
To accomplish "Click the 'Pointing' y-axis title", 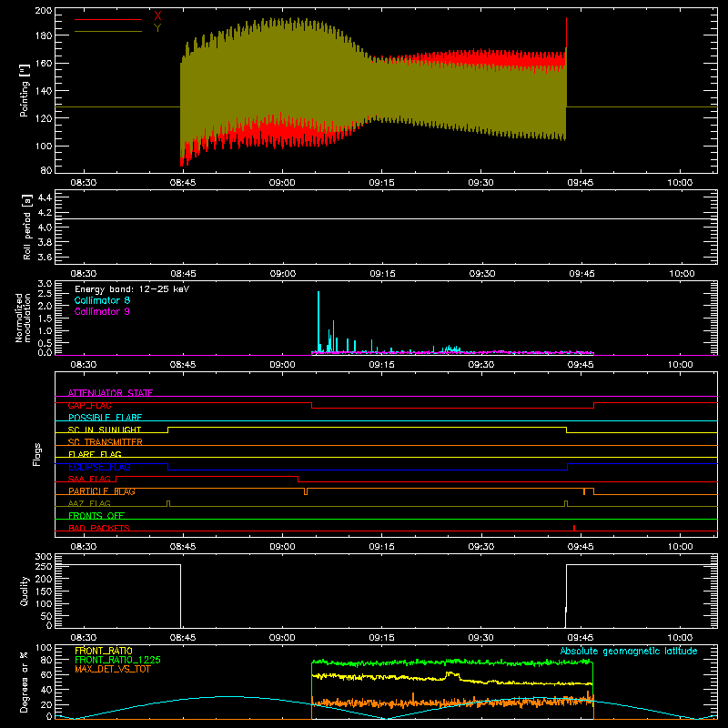I will 25,90.
